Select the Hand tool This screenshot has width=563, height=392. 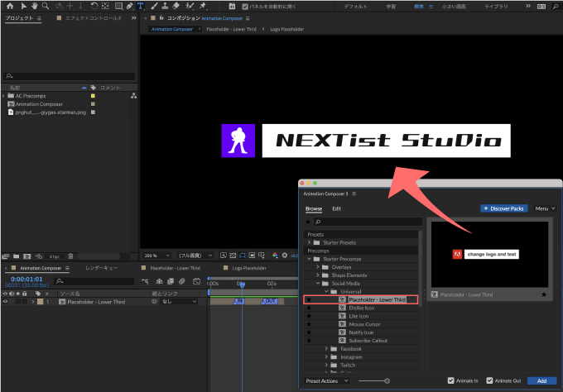pos(35,6)
